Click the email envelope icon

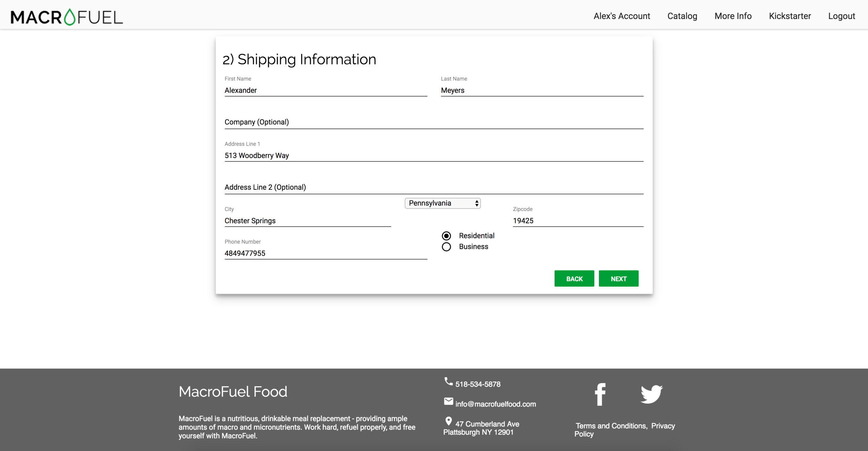coord(448,401)
